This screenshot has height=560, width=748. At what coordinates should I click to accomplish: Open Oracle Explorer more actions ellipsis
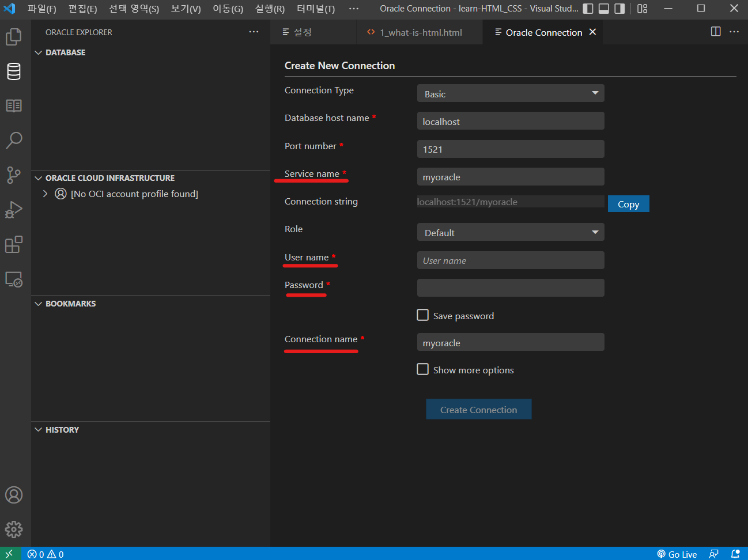[x=254, y=32]
